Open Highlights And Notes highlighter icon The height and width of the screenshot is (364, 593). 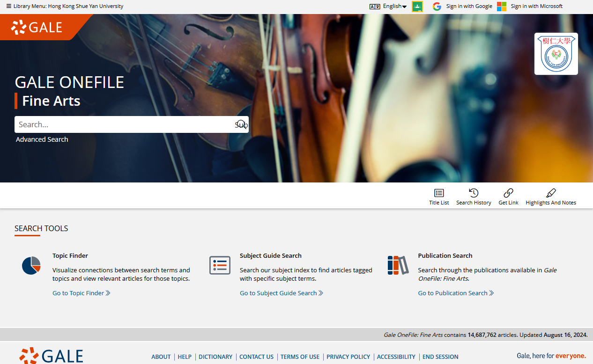(551, 193)
